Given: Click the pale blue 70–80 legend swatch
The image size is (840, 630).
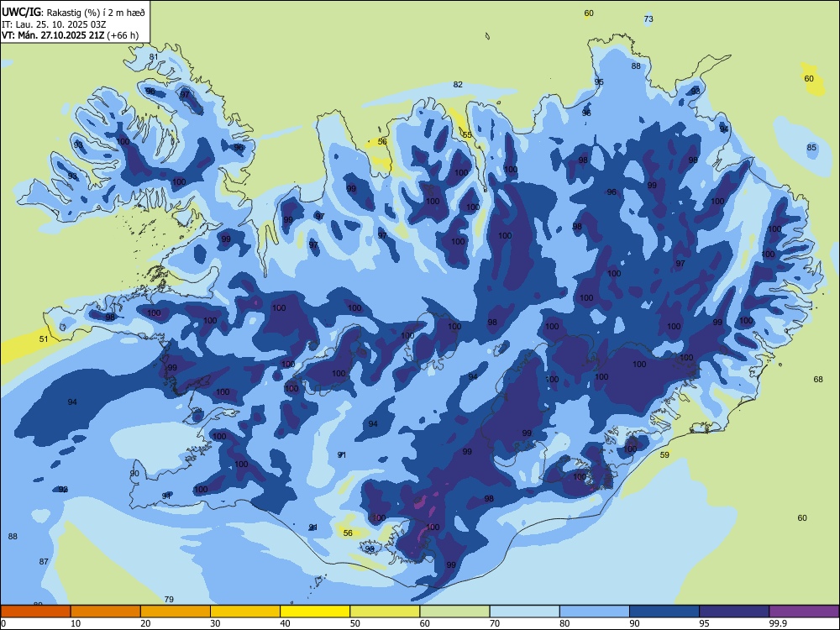Looking at the screenshot, I should (x=524, y=612).
